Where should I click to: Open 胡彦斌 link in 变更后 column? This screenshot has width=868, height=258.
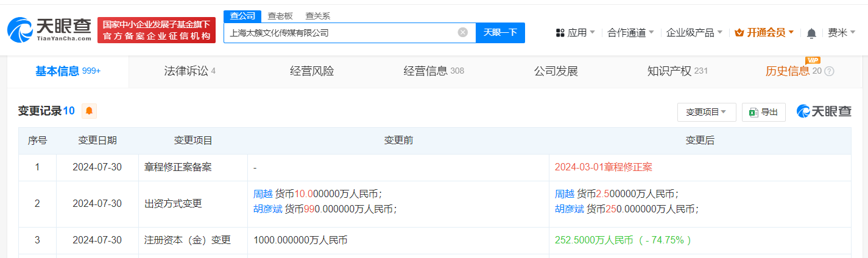570,209
